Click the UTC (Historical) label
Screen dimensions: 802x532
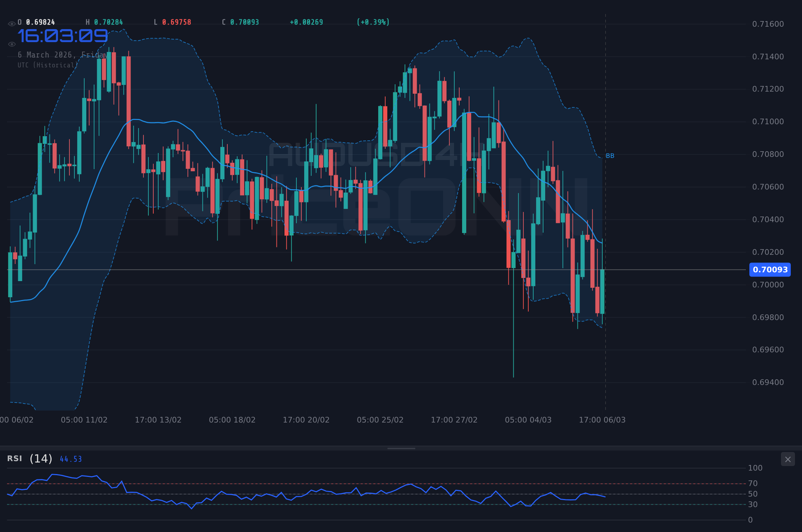(48, 65)
